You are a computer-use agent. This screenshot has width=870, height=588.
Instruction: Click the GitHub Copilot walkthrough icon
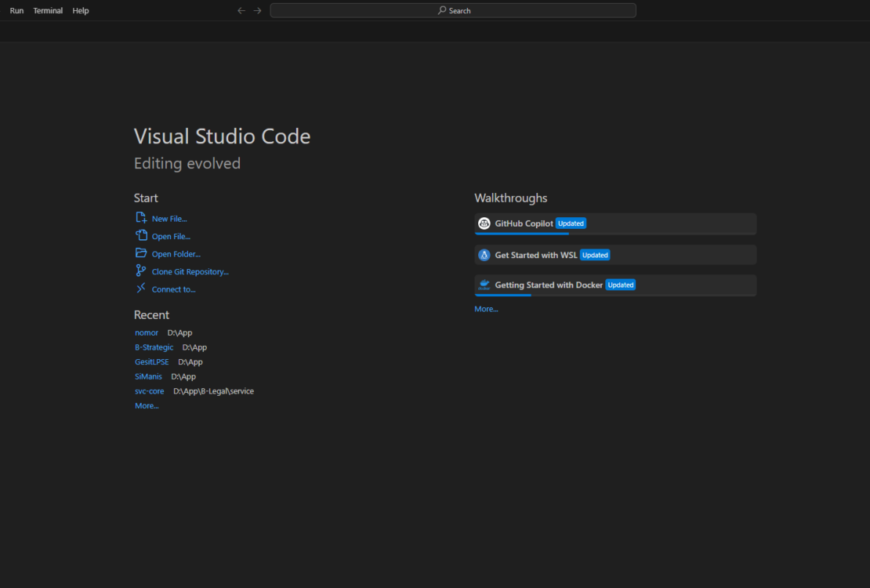pos(484,223)
